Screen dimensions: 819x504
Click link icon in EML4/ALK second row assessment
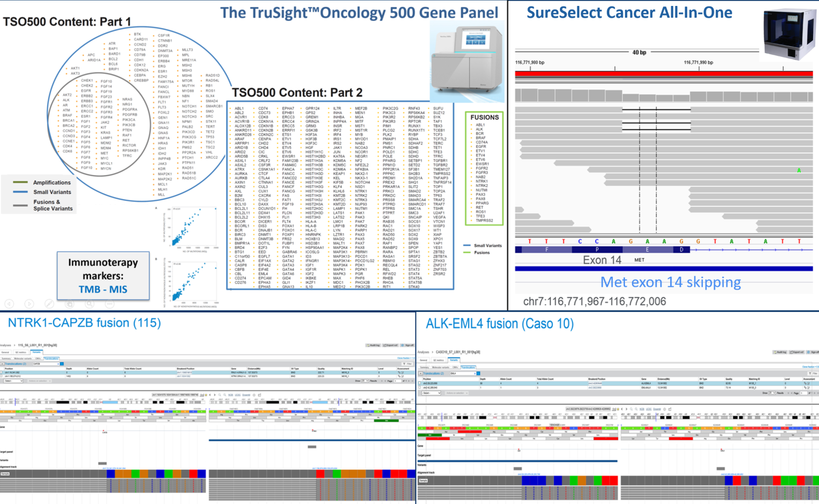coord(805,387)
